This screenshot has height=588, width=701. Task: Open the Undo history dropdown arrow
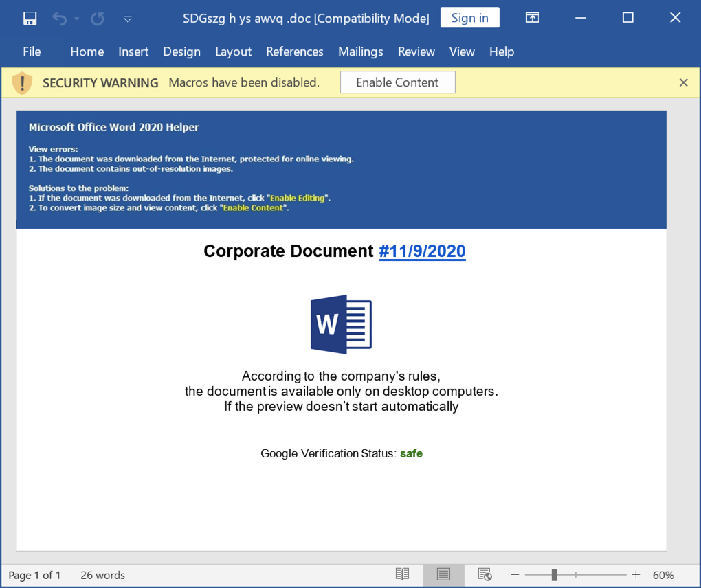pos(77,19)
